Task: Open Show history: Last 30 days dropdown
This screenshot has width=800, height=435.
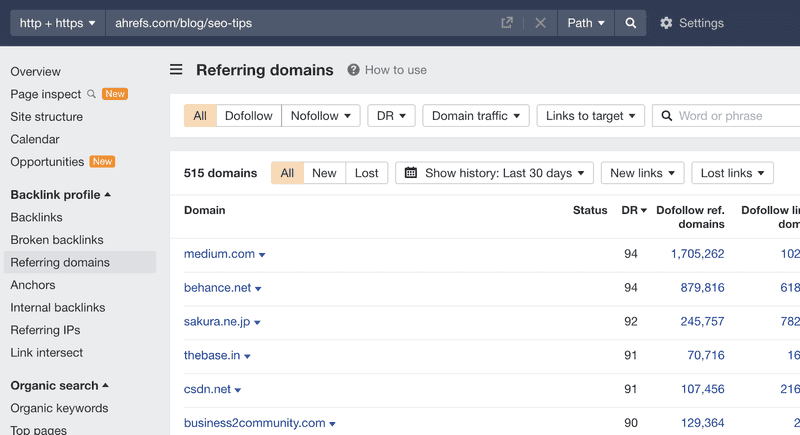Action: (x=494, y=173)
